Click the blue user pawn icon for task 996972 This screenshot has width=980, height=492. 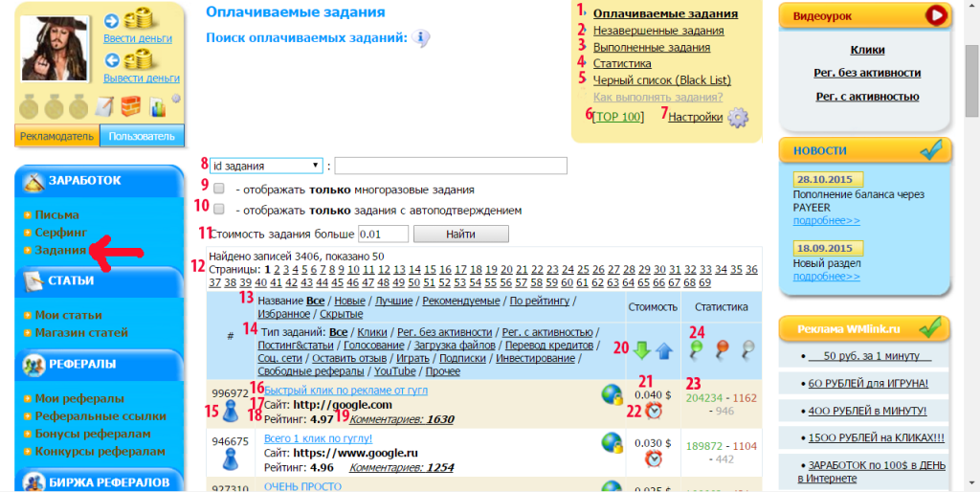231,412
